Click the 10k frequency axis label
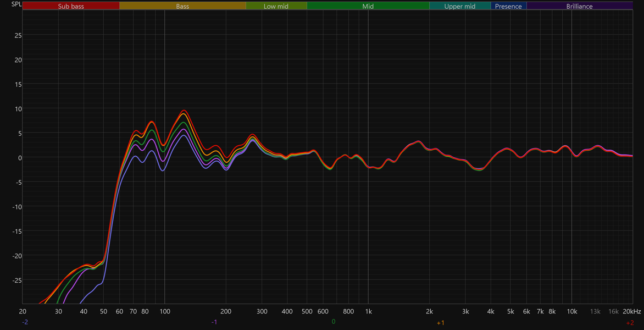The height and width of the screenshot is (330, 644). [571, 311]
